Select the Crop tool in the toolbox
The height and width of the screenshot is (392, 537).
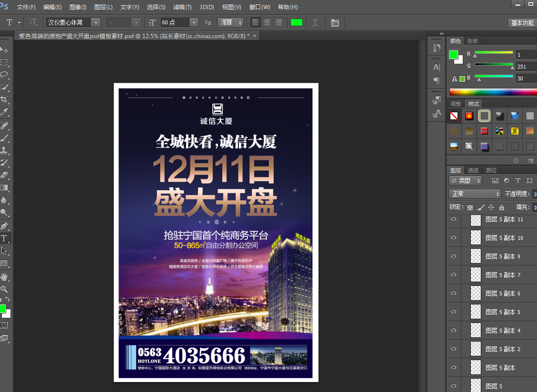click(4, 99)
